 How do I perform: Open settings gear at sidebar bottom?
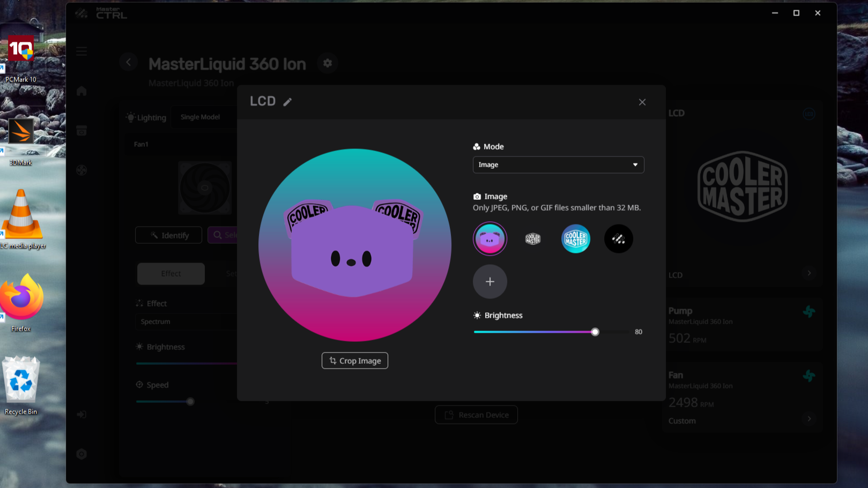pyautogui.click(x=81, y=454)
